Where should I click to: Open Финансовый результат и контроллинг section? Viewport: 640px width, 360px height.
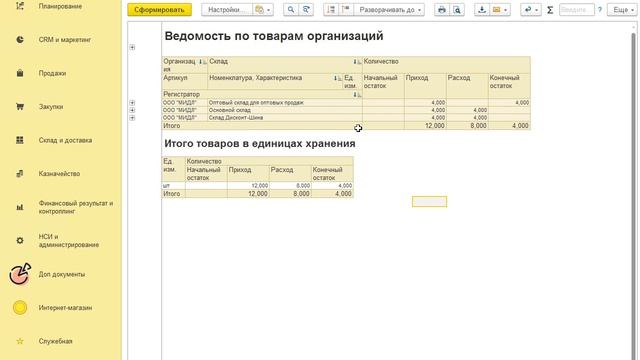tap(76, 207)
